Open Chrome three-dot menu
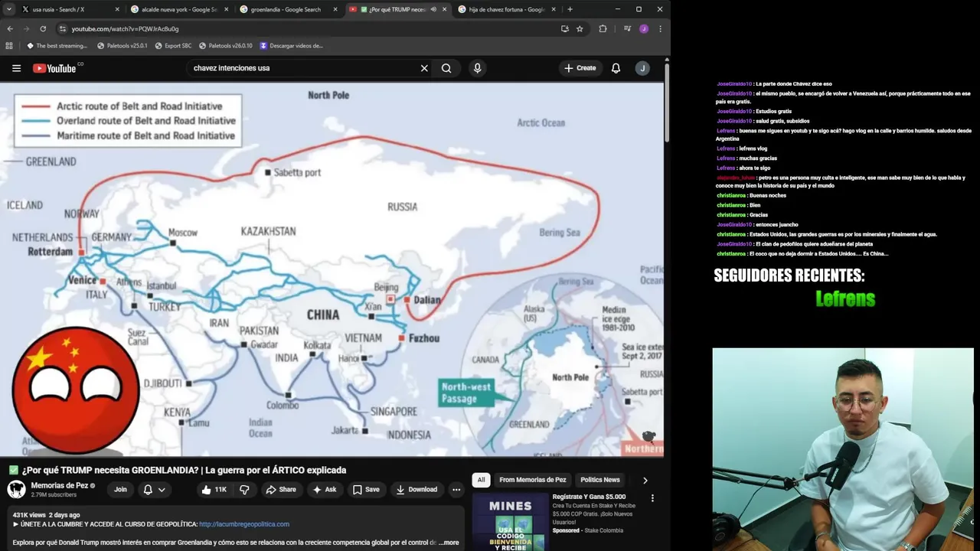 pos(660,29)
